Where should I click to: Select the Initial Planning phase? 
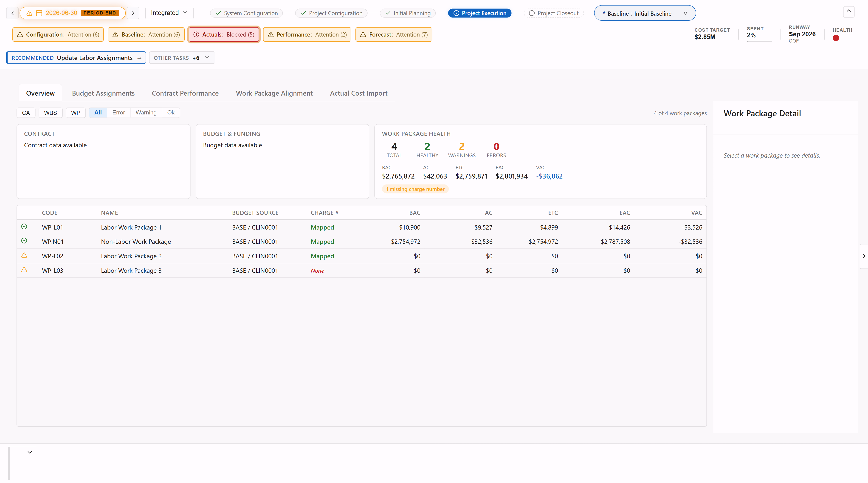(408, 13)
